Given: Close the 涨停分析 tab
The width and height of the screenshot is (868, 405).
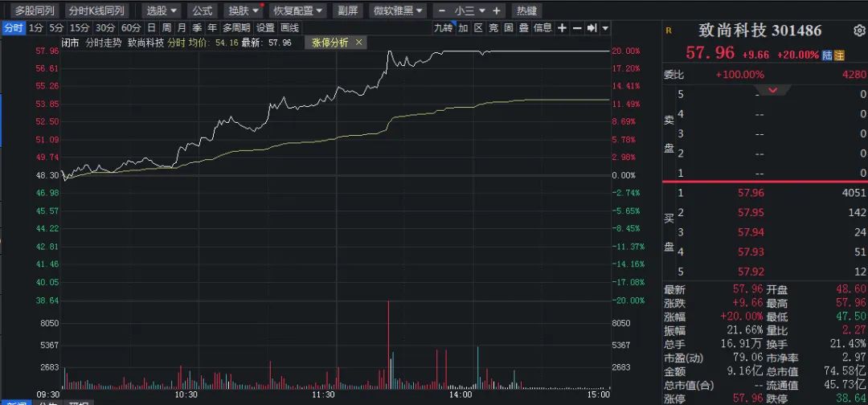Looking at the screenshot, I should (358, 42).
